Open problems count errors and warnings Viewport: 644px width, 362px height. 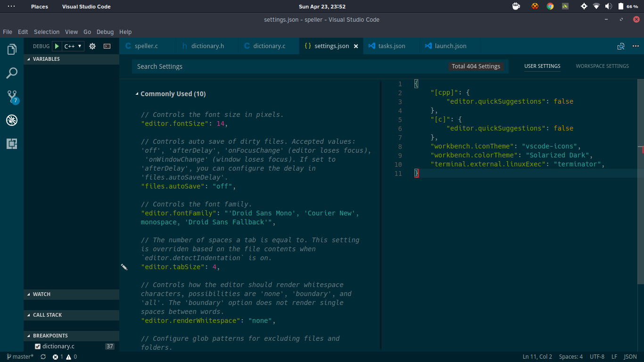[65, 357]
